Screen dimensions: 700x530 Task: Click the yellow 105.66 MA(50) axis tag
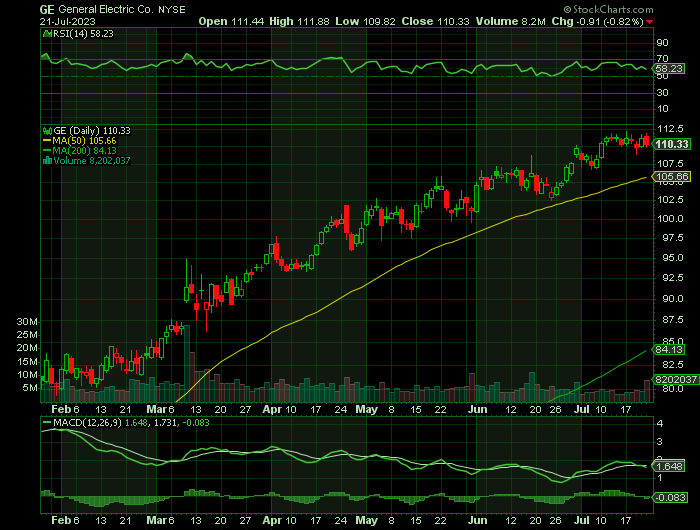(x=672, y=177)
